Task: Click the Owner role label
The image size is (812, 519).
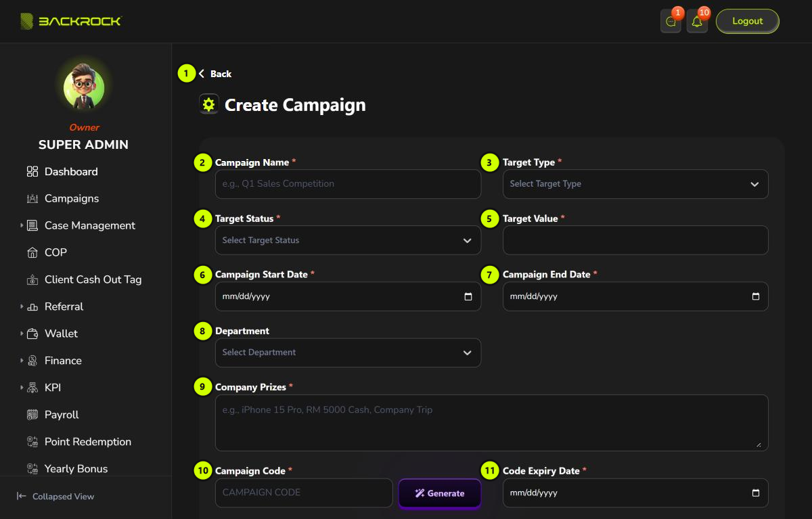Action: [84, 127]
